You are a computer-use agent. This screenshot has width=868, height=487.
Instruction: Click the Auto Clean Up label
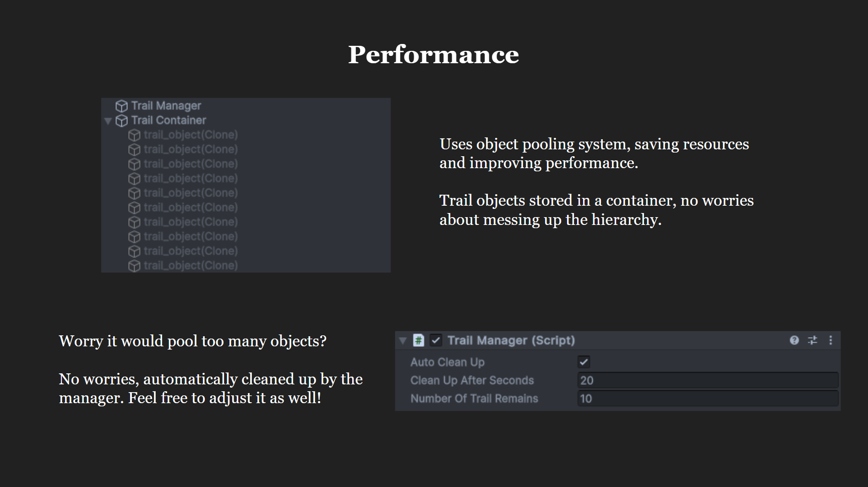coord(448,362)
